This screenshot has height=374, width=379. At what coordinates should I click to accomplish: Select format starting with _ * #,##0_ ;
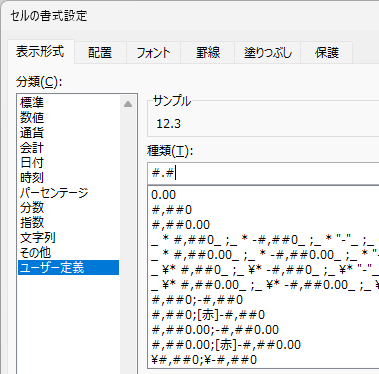264,240
